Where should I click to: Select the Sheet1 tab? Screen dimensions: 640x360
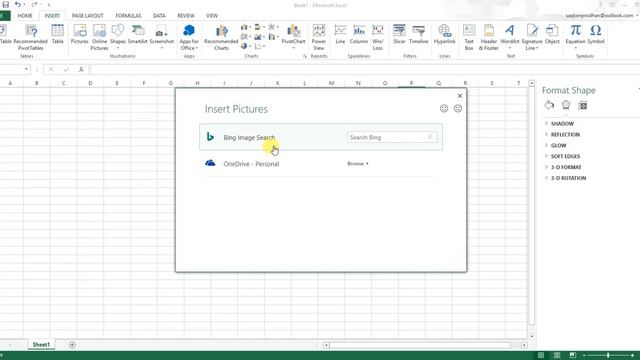(x=41, y=344)
